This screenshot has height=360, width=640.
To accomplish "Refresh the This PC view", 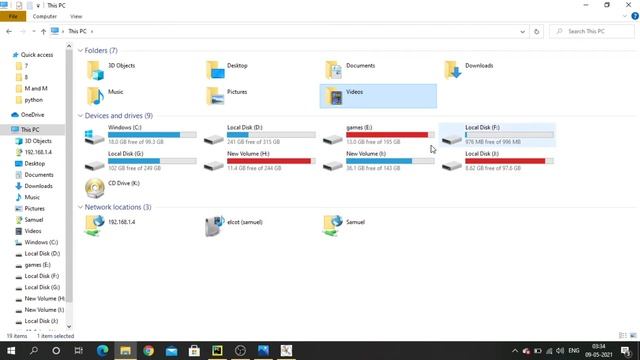I will [x=536, y=31].
